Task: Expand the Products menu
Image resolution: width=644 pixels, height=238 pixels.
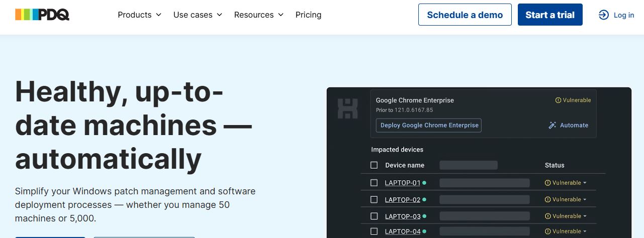Action: click(139, 15)
